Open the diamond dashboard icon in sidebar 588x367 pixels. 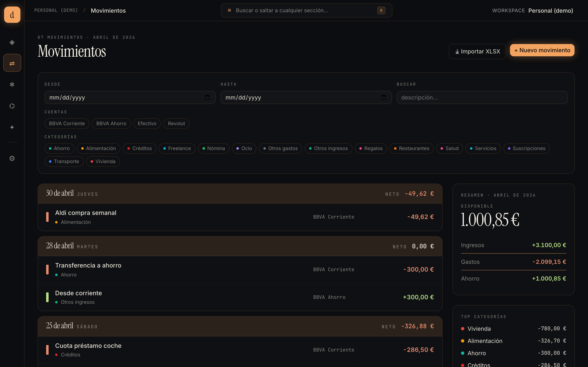click(12, 42)
